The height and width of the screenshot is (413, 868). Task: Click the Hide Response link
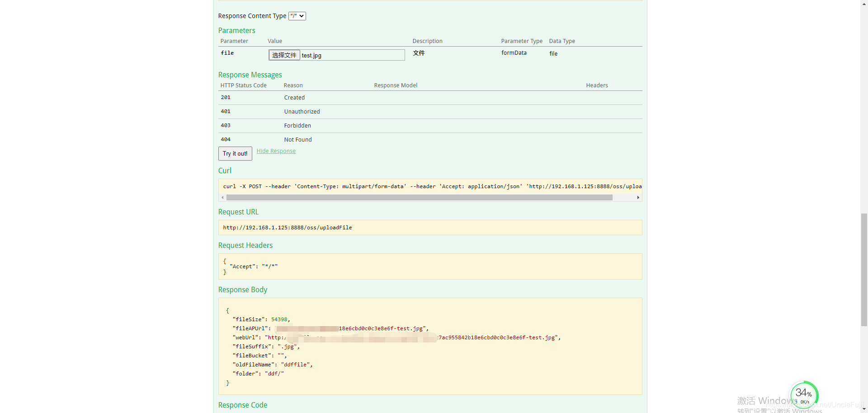click(x=276, y=151)
